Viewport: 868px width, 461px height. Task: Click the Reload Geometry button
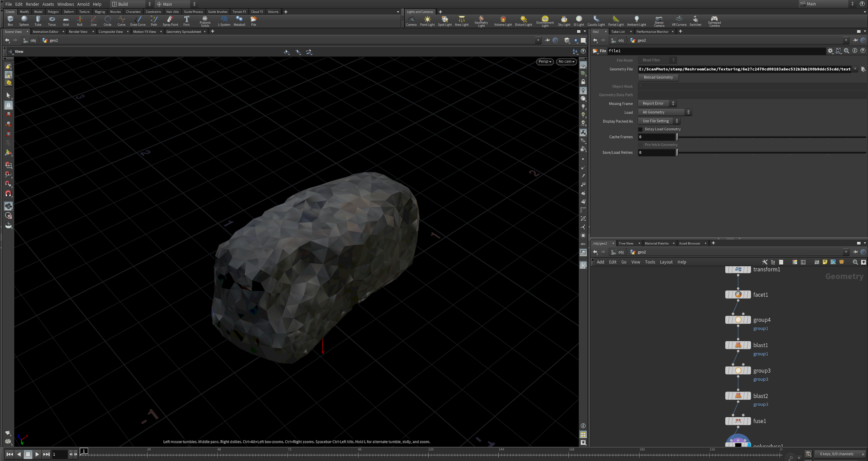[658, 77]
